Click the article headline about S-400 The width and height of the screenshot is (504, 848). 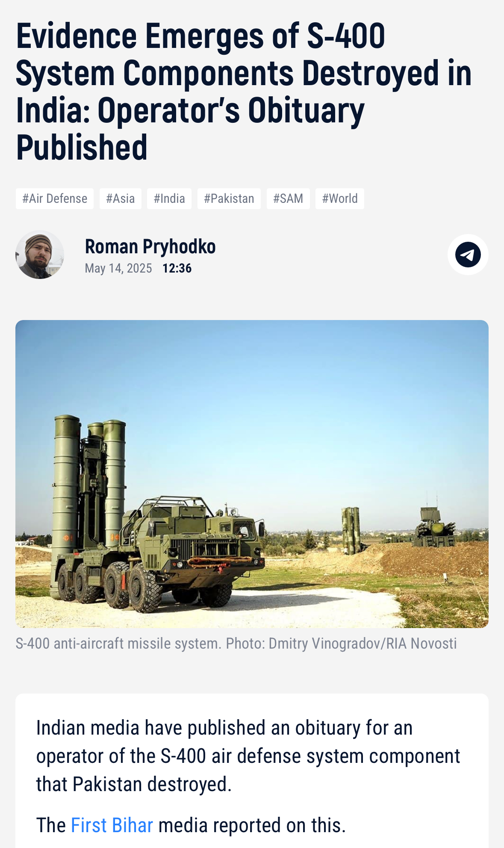[x=244, y=92]
